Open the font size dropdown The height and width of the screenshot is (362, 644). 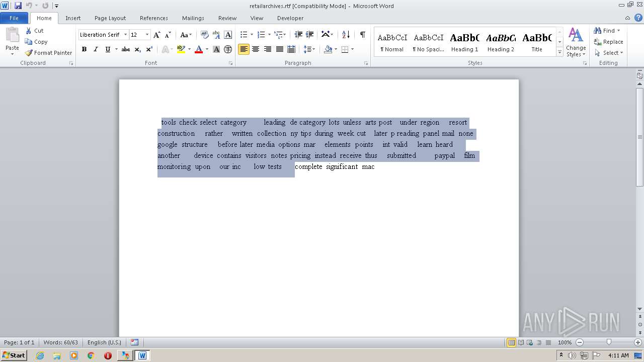pyautogui.click(x=147, y=35)
